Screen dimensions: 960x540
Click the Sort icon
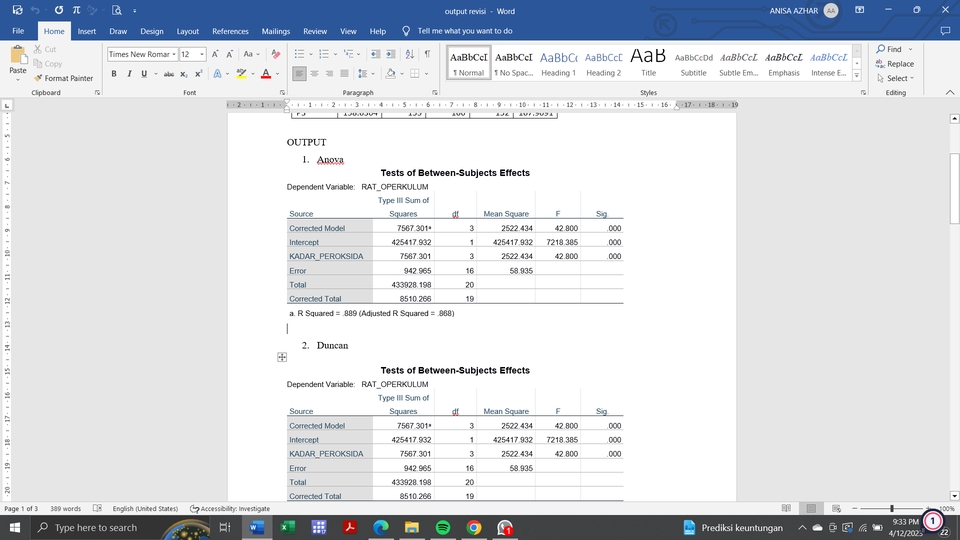tap(410, 54)
